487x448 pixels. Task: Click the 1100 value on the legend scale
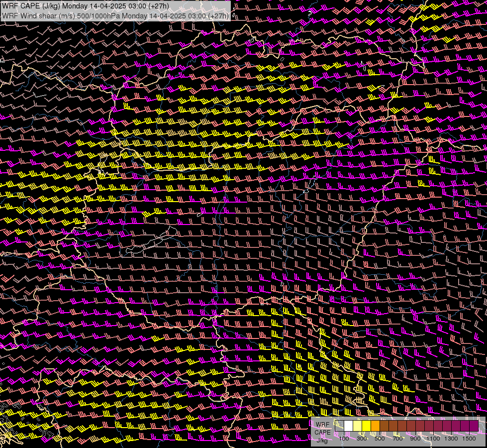click(433, 439)
